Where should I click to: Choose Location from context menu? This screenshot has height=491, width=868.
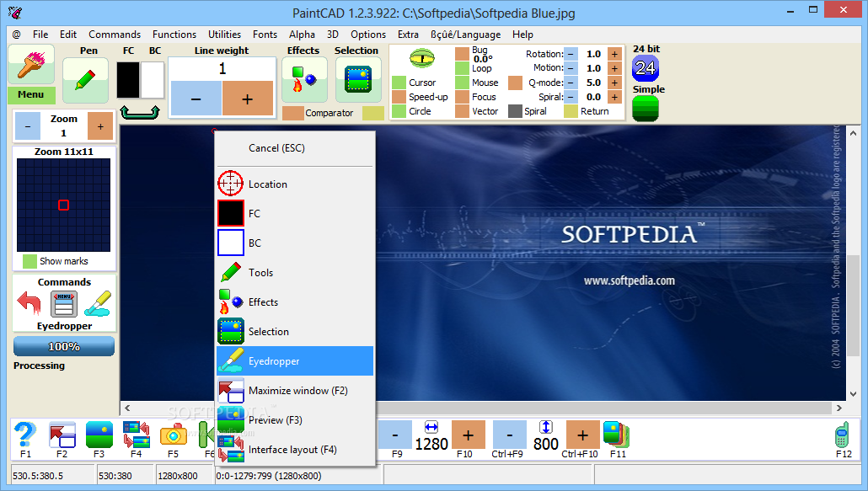295,184
